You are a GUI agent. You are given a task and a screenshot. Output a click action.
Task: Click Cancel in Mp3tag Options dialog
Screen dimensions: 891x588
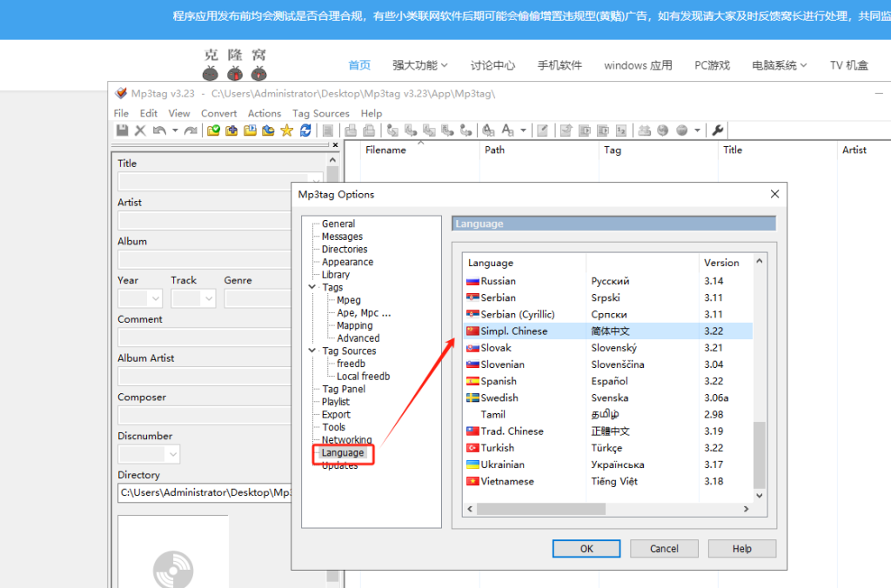point(664,549)
